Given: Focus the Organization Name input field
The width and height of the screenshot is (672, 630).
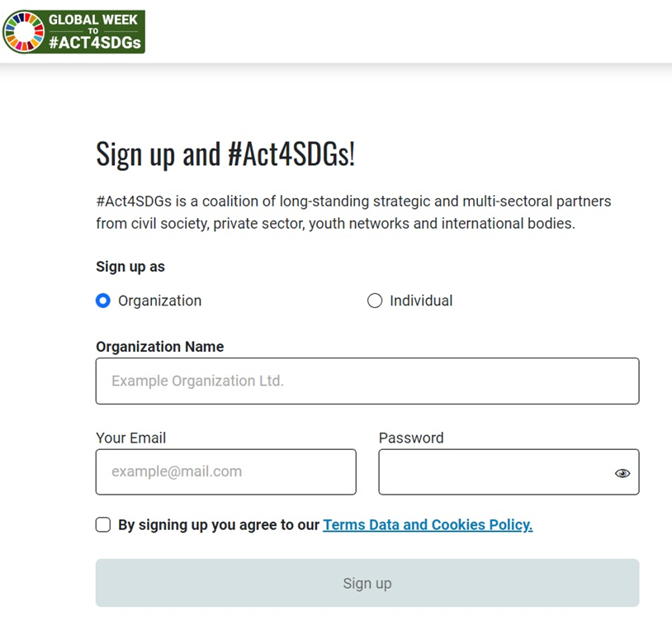Looking at the screenshot, I should point(367,381).
